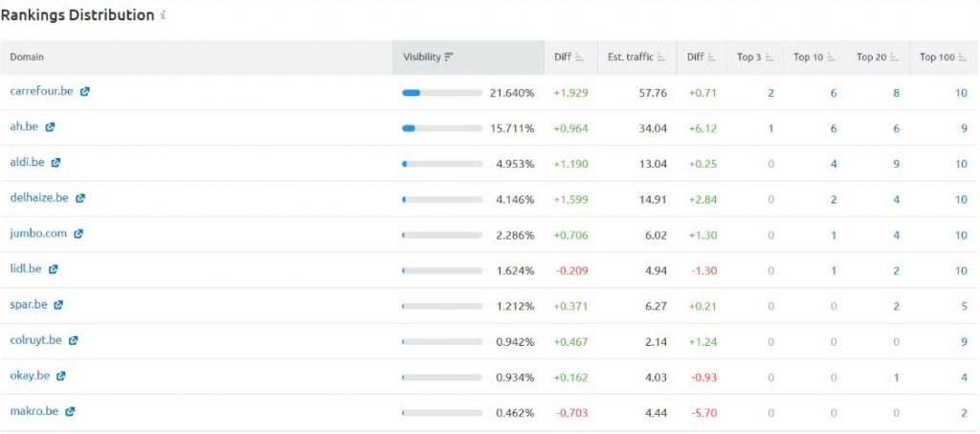Image resolution: width=980 pixels, height=434 pixels.
Task: Open ah.be external link icon
Action: (x=50, y=127)
